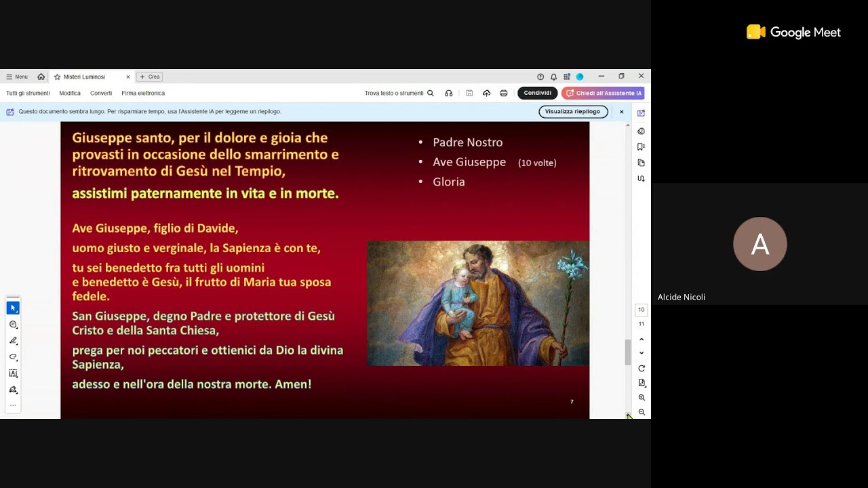Go to the previous page arrow
This screenshot has height=488, width=868.
[x=642, y=340]
